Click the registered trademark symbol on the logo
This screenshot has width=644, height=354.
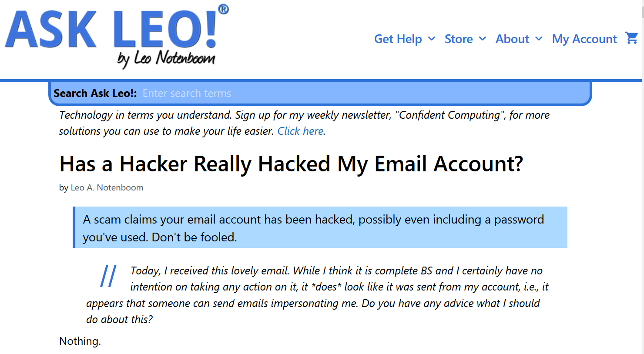click(x=223, y=9)
